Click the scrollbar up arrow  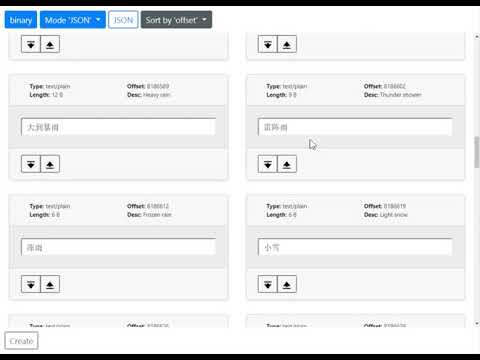[x=477, y=37]
